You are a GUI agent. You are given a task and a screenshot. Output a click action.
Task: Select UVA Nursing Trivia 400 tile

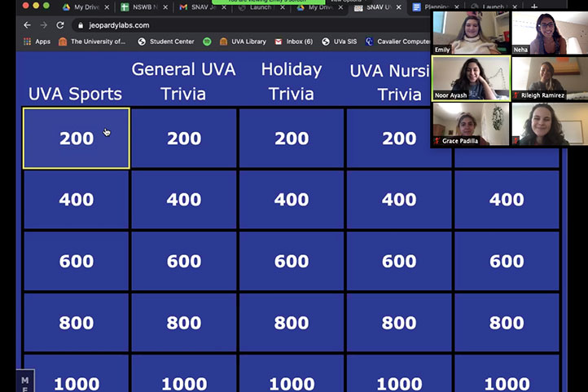click(399, 200)
